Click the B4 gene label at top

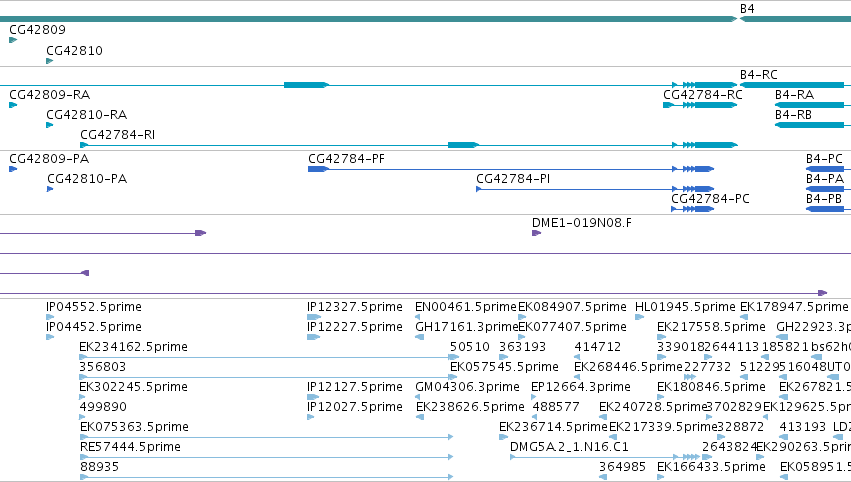click(x=747, y=9)
